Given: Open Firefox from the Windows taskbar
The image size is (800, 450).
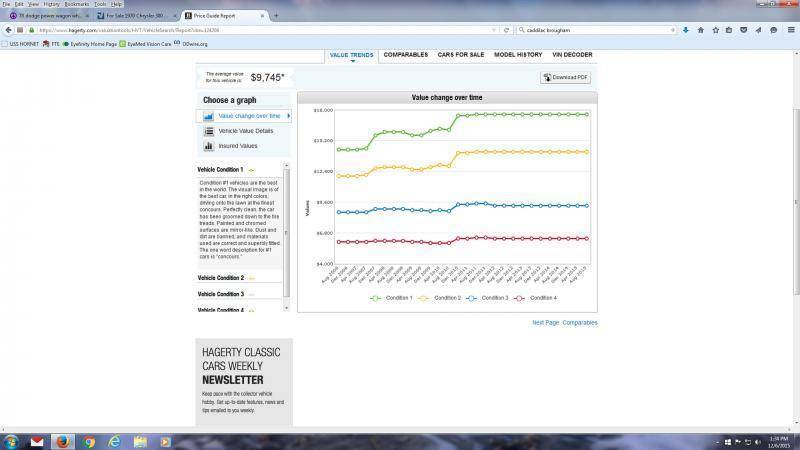Looking at the screenshot, I should pyautogui.click(x=62, y=441).
